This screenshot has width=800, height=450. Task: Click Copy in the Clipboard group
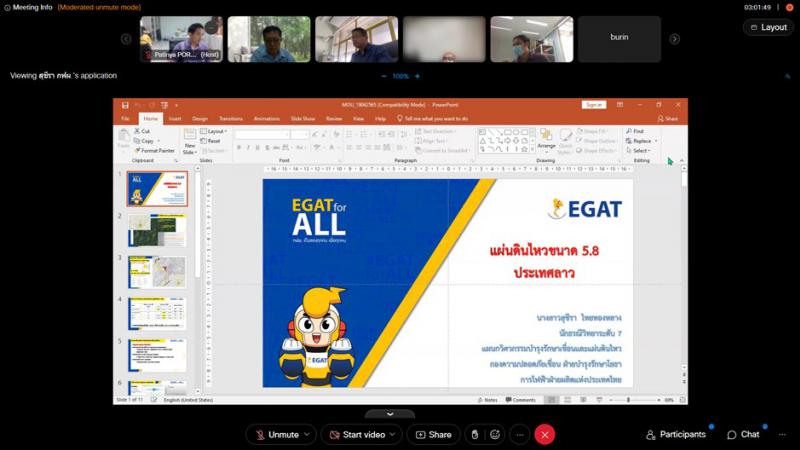[146, 141]
